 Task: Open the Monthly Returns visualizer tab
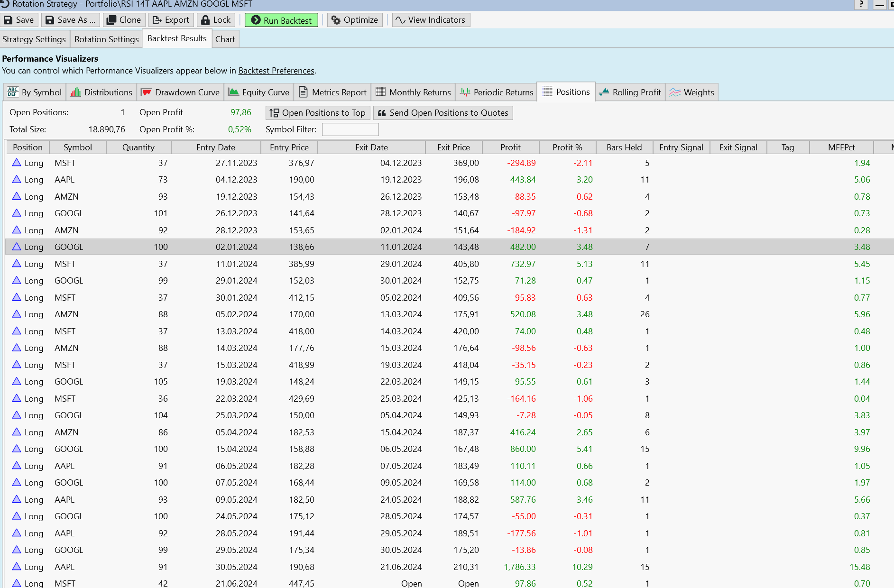(x=414, y=92)
